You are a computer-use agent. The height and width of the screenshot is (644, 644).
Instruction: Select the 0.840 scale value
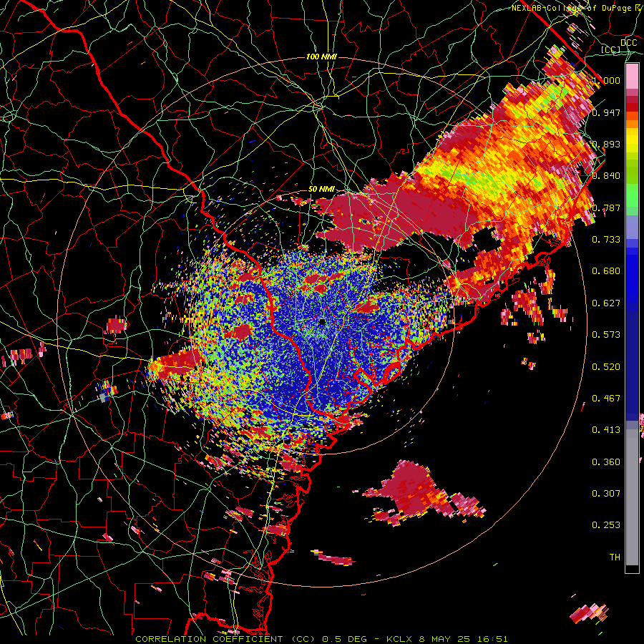click(606, 176)
